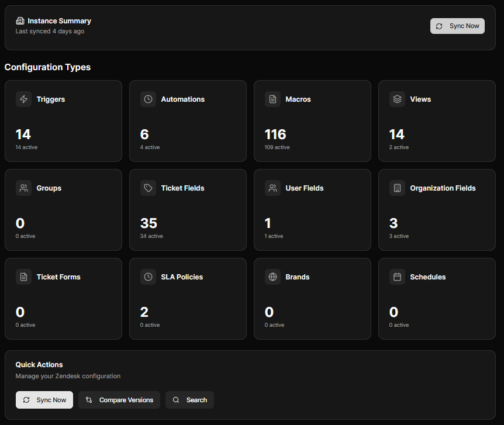504x425 pixels.
Task: Click the stacked layers Views icon
Action: [398, 99]
